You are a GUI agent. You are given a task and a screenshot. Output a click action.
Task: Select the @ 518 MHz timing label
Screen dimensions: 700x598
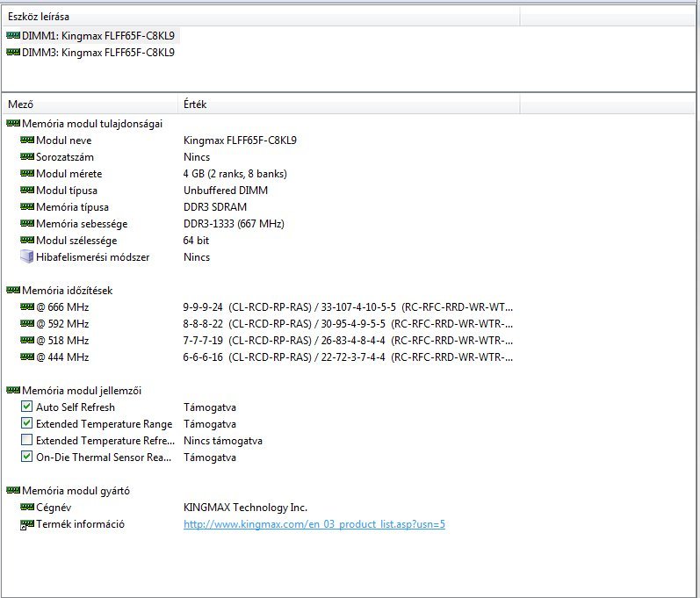click(x=62, y=341)
